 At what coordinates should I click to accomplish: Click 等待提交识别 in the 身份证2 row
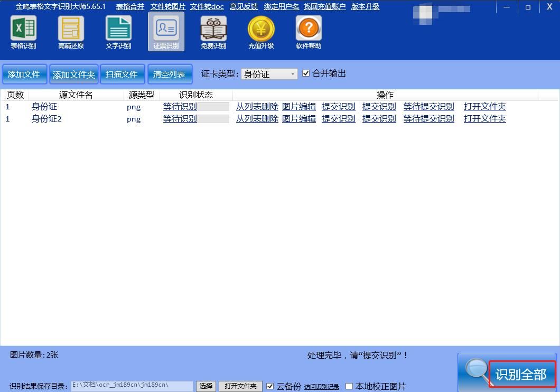coord(428,118)
